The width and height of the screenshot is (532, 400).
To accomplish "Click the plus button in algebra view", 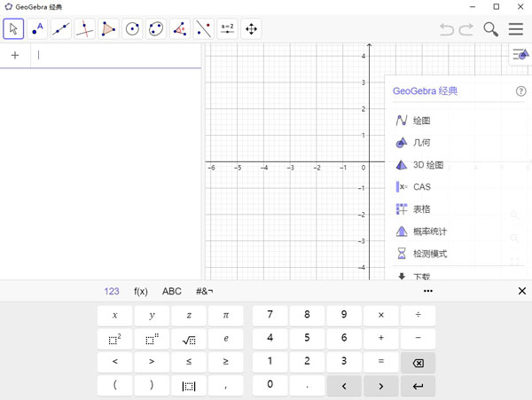I will (15, 55).
